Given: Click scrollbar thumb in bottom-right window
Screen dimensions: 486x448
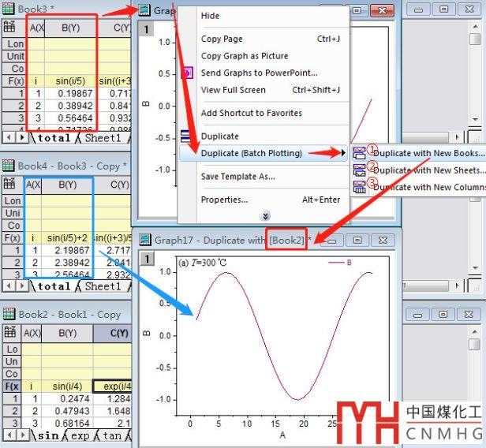Looking at the screenshot, I should click(474, 344).
